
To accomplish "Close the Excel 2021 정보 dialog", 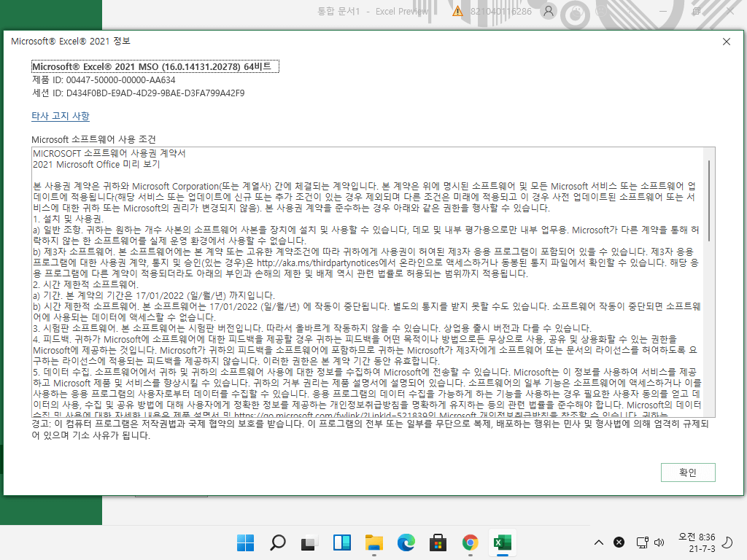I will point(727,42).
